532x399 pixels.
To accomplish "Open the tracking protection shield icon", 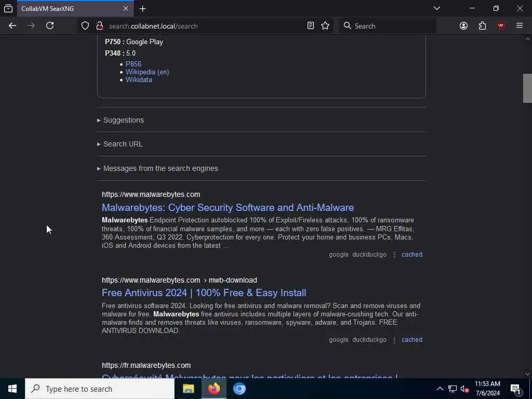I will (x=85, y=26).
